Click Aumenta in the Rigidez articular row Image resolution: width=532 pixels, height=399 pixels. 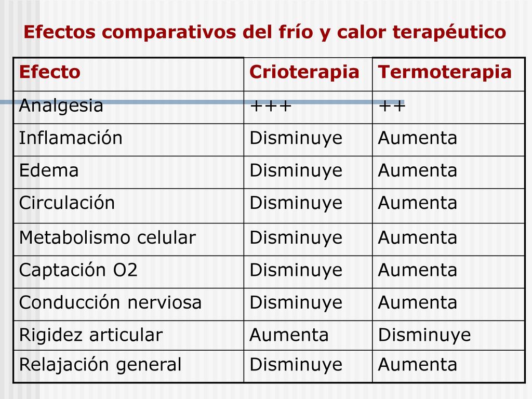pos(289,335)
